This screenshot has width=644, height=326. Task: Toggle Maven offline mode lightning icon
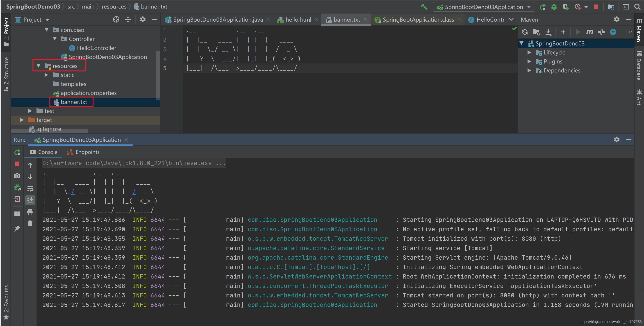coord(613,32)
